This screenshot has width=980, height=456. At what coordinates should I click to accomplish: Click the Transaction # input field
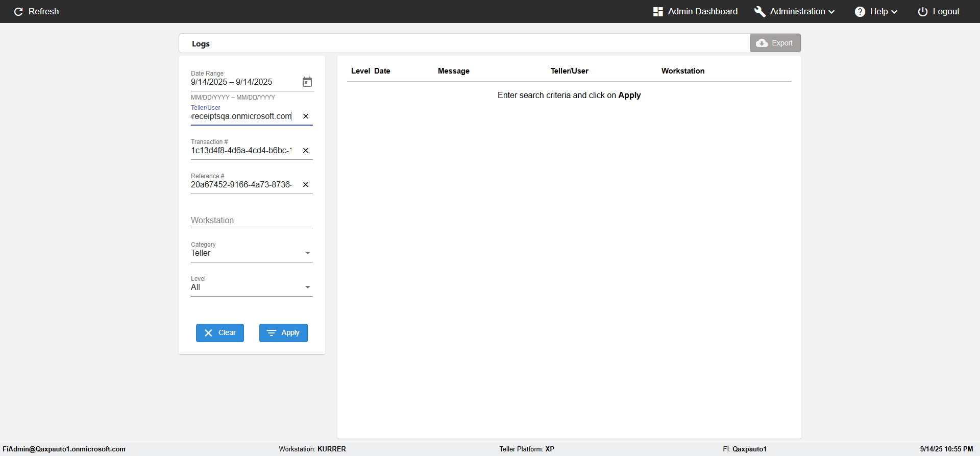pos(241,151)
